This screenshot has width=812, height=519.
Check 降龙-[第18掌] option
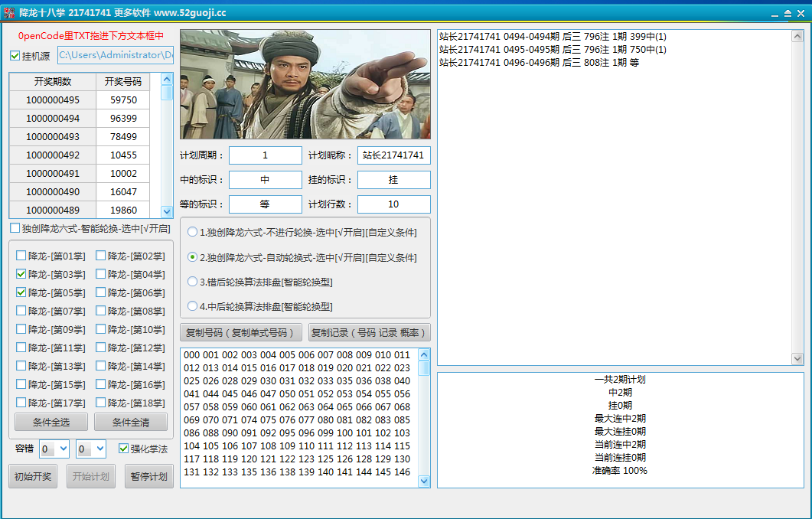101,403
